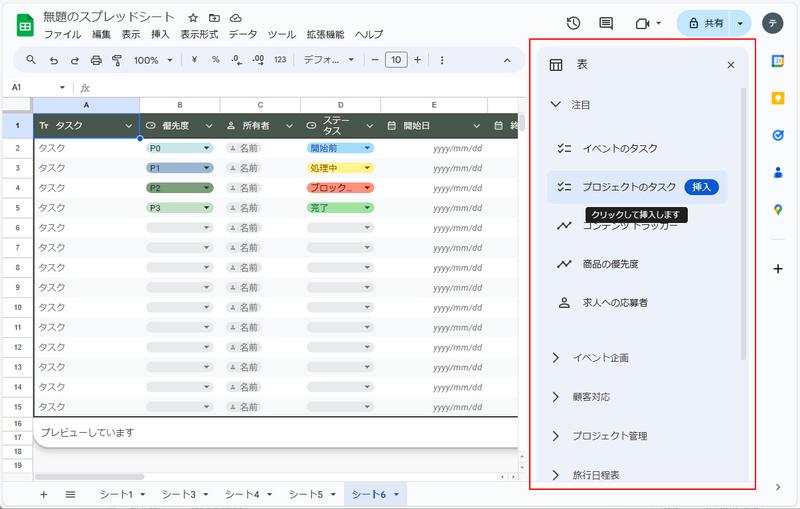
Task: Open the 処理中 status dropdown chip
Action: pyautogui.click(x=340, y=168)
